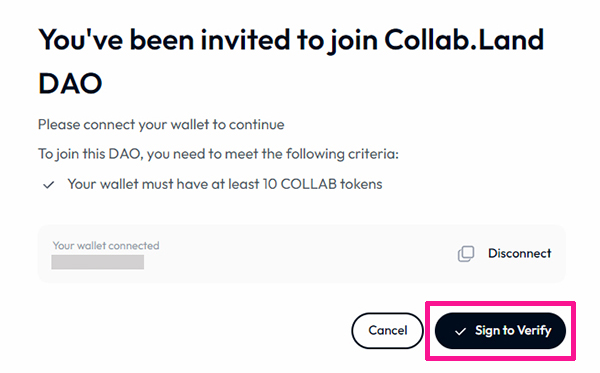Click the word 'DAO' in the heading
The height and width of the screenshot is (373, 600).
pos(70,83)
